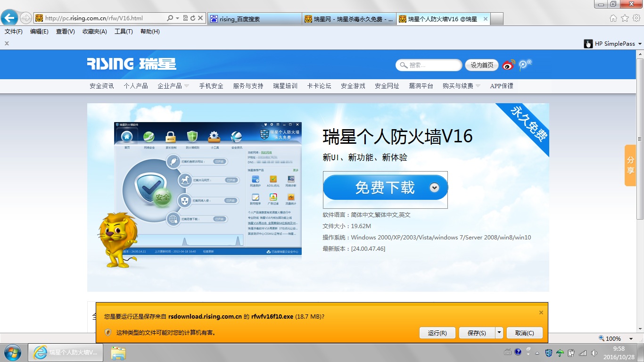Click the HP SimplePass fingerprint icon
Viewport: 644px width, 362px height.
coord(588,44)
